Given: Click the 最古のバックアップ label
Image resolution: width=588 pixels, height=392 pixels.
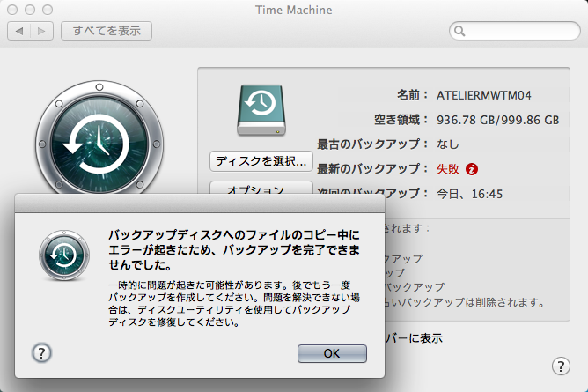Looking at the screenshot, I should (x=372, y=144).
